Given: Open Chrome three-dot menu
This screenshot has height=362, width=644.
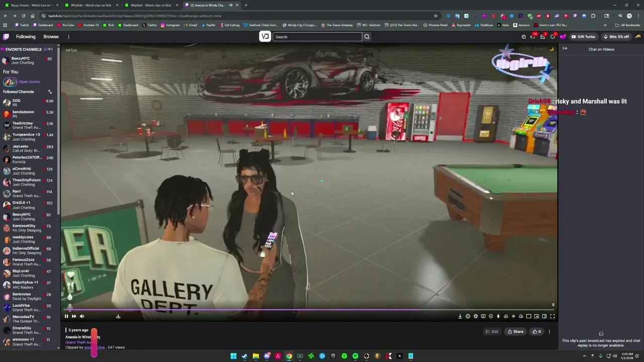Looking at the screenshot, I should 639,16.
